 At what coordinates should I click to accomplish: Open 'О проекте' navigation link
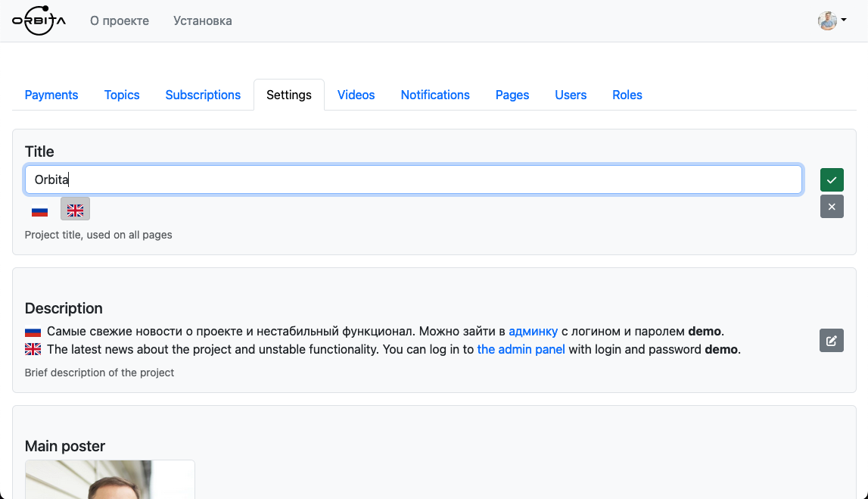[120, 21]
